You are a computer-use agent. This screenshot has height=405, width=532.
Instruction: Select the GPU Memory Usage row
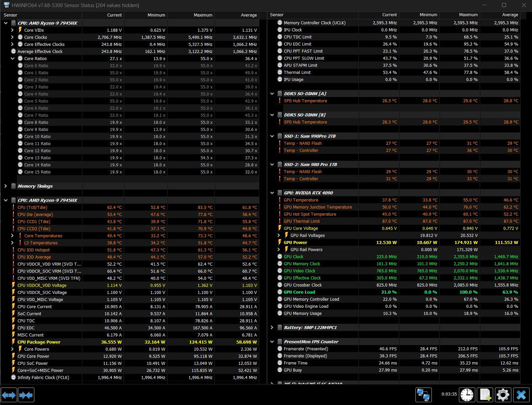tap(393, 313)
